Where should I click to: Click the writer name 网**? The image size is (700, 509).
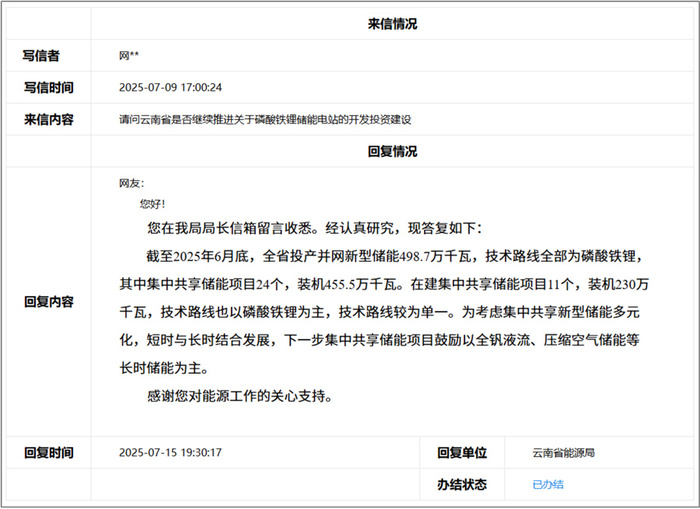(129, 56)
